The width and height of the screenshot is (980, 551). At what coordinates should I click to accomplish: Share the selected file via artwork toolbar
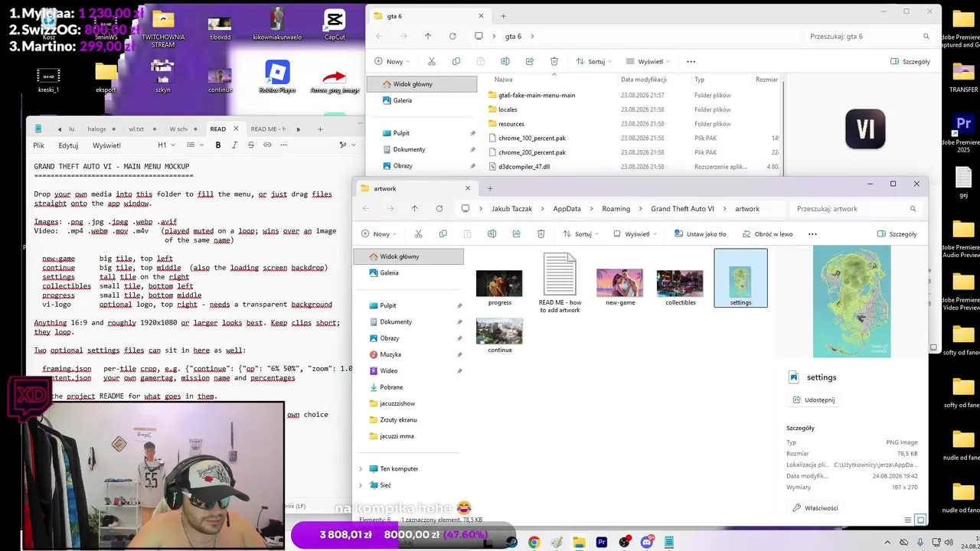point(516,233)
